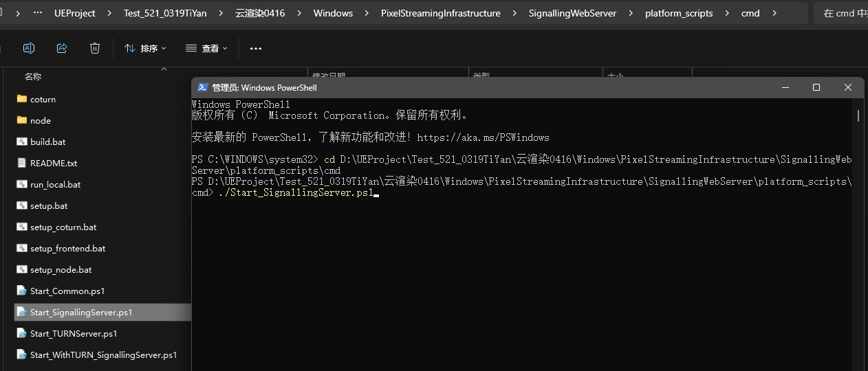Image resolution: width=868 pixels, height=371 pixels.
Task: Minimize the PowerShell window
Action: coord(785,87)
